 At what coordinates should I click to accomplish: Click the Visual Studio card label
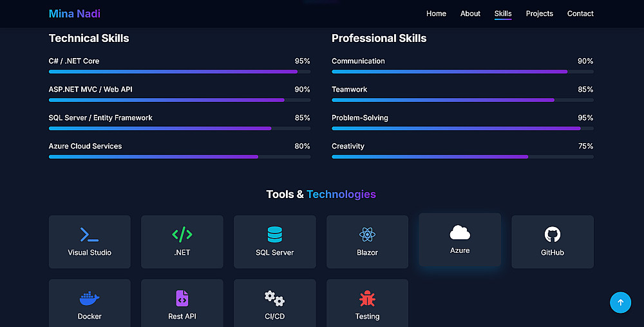coord(90,253)
